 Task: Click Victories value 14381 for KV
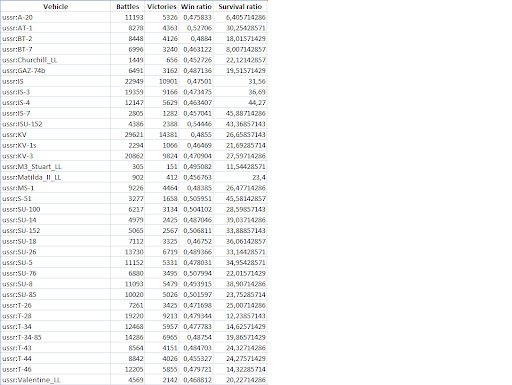click(x=168, y=135)
